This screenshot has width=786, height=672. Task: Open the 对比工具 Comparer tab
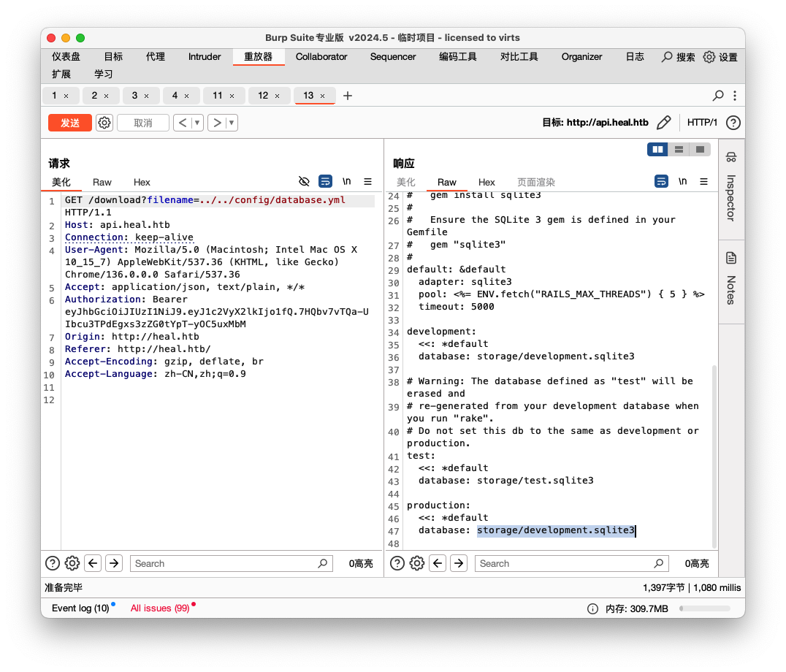click(519, 57)
